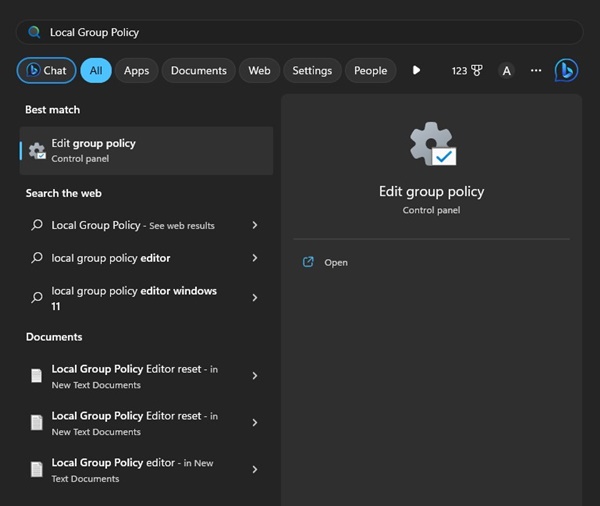Open the 123 rewards points trophy
This screenshot has width=600, height=506.
[x=467, y=71]
